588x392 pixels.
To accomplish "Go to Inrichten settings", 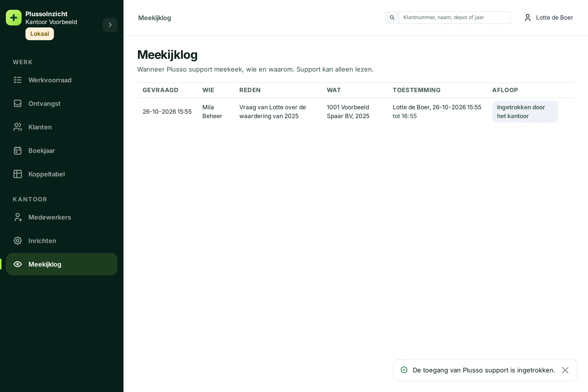I will click(x=62, y=241).
